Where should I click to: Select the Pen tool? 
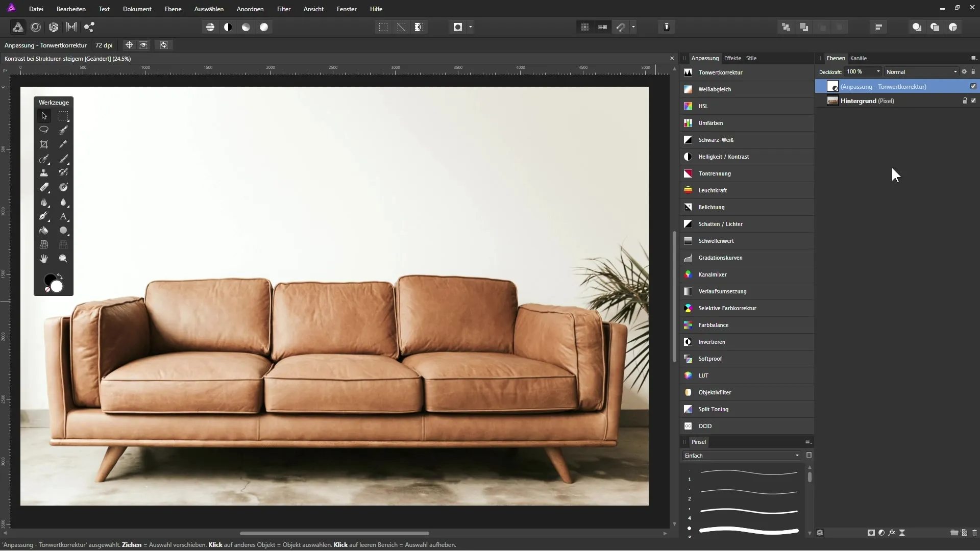click(44, 216)
